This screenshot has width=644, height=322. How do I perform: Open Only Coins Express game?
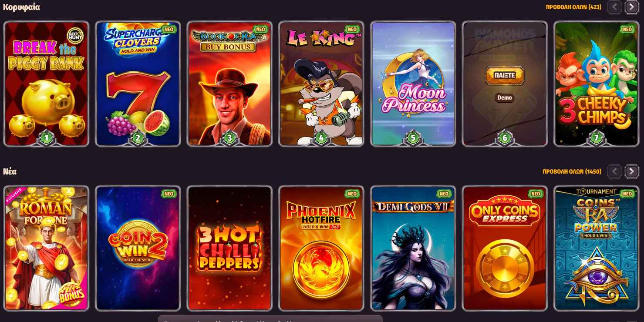(x=505, y=248)
